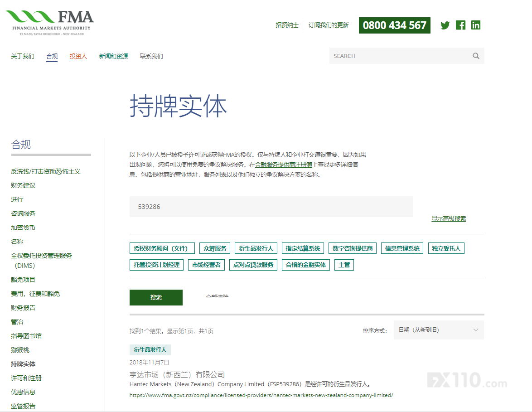Open the hantec-markets-new-zealand-company-limited URL
Image resolution: width=532 pixels, height=412 pixels.
pyautogui.click(x=261, y=395)
